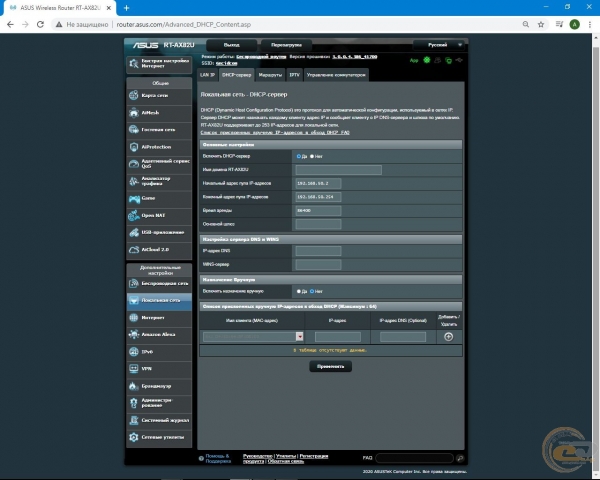Click the firmware version link

coord(355,57)
